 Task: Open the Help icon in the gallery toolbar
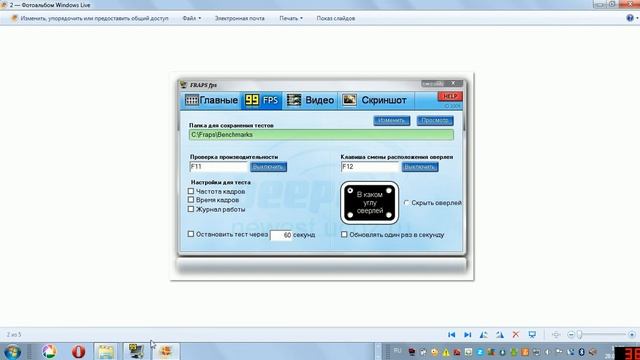pyautogui.click(x=630, y=18)
